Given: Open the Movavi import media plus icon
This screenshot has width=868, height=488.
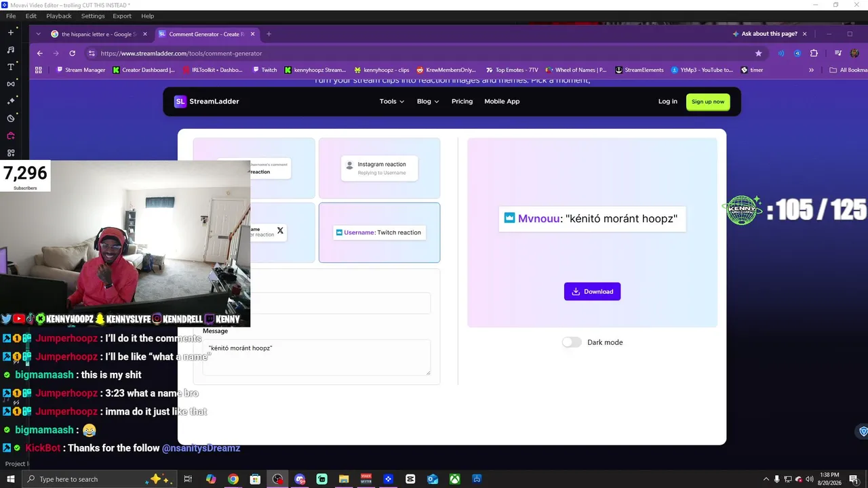Looking at the screenshot, I should pyautogui.click(x=10, y=33).
